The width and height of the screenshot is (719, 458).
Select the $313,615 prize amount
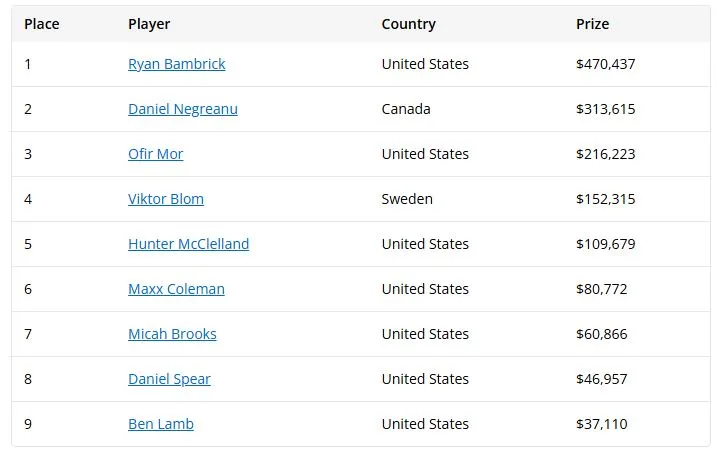pyautogui.click(x=606, y=109)
